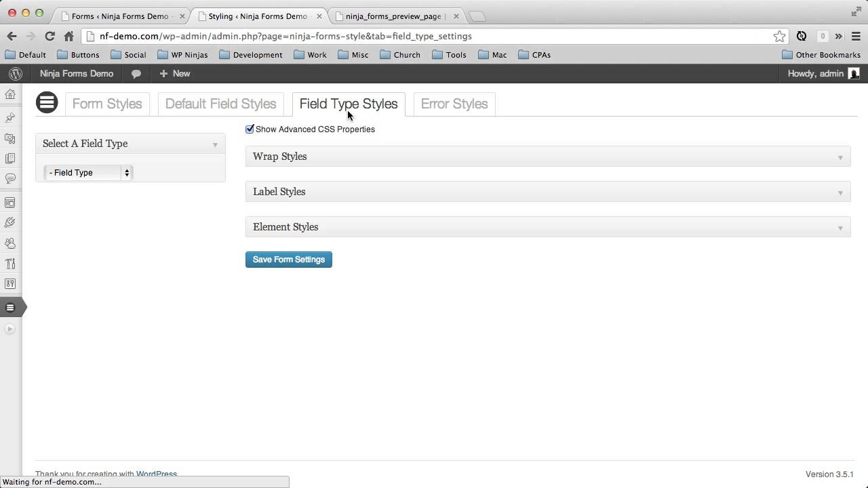Select the Ninja Forms sidebar menu icon
Image resolution: width=868 pixels, height=488 pixels.
tap(10, 308)
